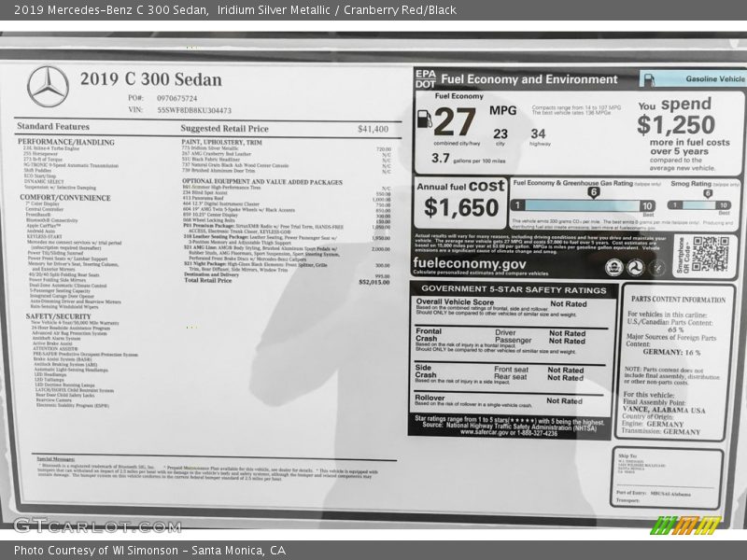Click the Mercedes-Benz star logo
The width and height of the screenshot is (747, 560).
48,87
